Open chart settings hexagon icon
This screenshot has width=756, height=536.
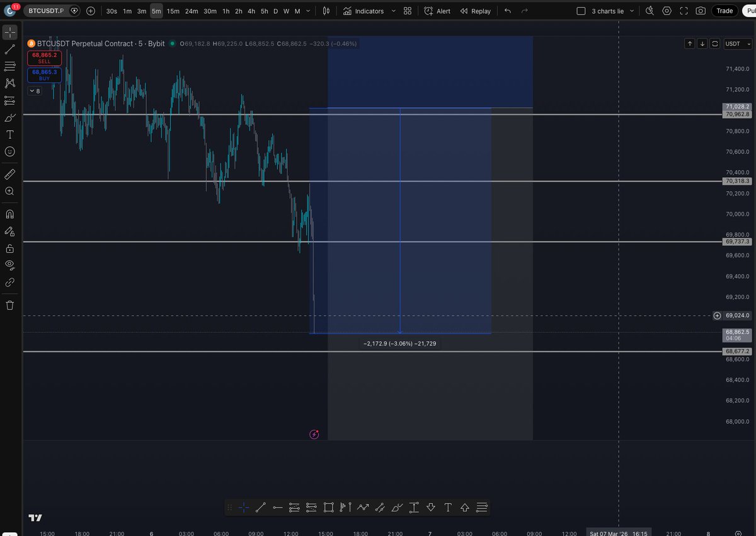[x=667, y=11]
